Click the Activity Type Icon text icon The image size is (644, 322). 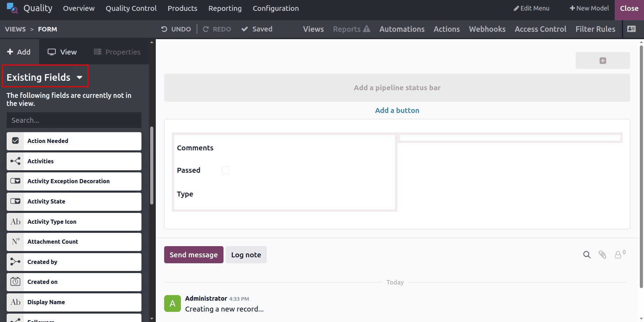(15, 221)
